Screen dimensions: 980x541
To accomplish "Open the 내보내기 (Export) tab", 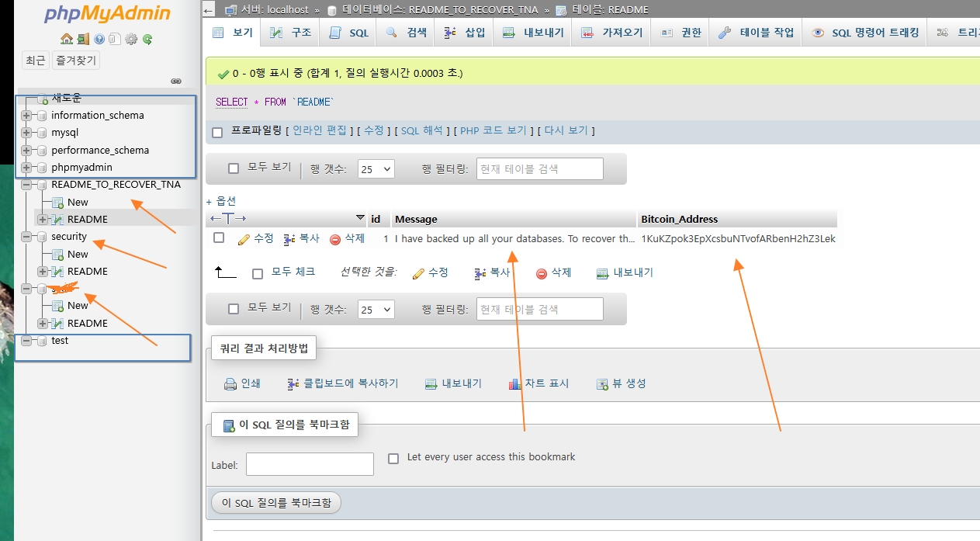I will pyautogui.click(x=534, y=33).
